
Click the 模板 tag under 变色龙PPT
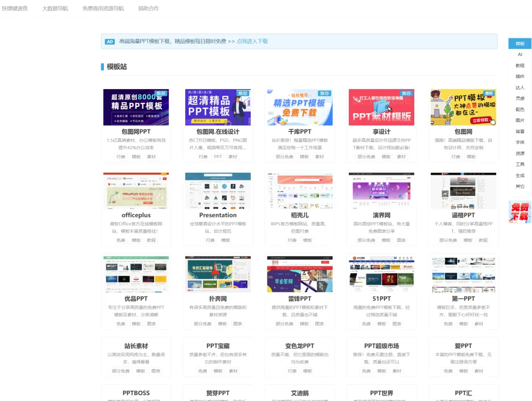tap(307, 371)
